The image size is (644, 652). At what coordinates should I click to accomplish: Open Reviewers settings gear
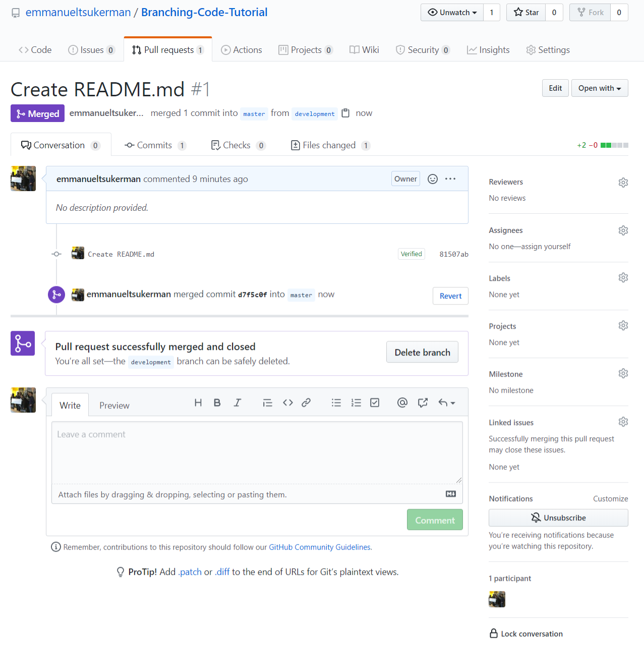tap(623, 182)
